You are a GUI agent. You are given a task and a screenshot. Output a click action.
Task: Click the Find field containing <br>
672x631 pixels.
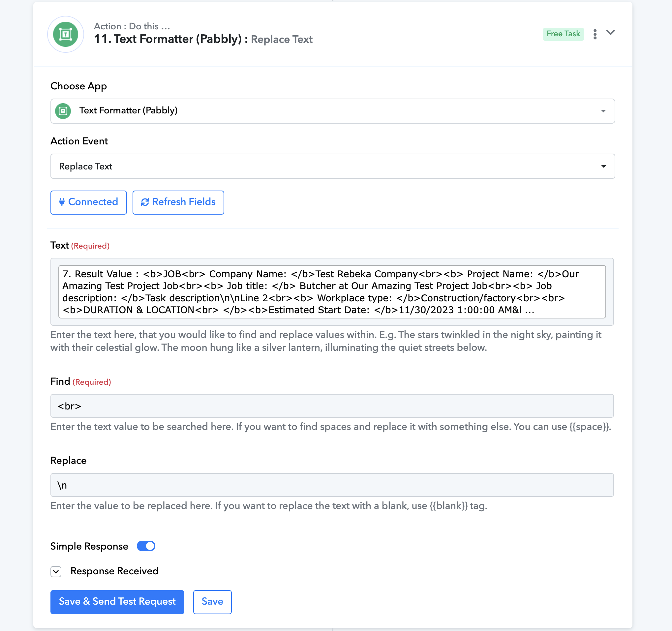pos(332,406)
